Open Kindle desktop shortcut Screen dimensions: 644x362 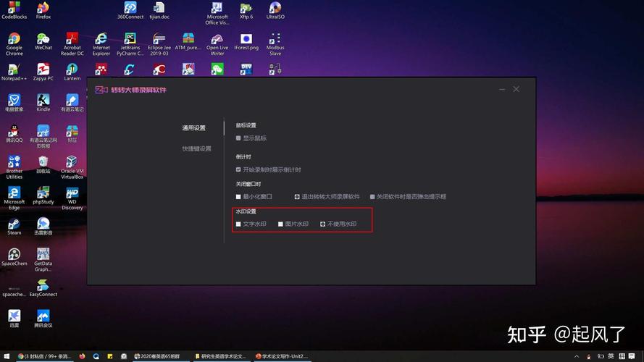tap(43, 103)
